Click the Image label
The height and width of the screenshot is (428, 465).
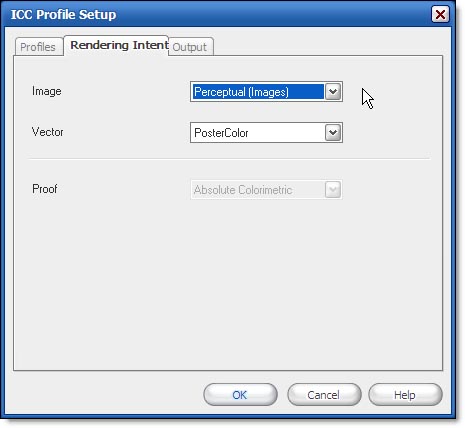[x=47, y=91]
